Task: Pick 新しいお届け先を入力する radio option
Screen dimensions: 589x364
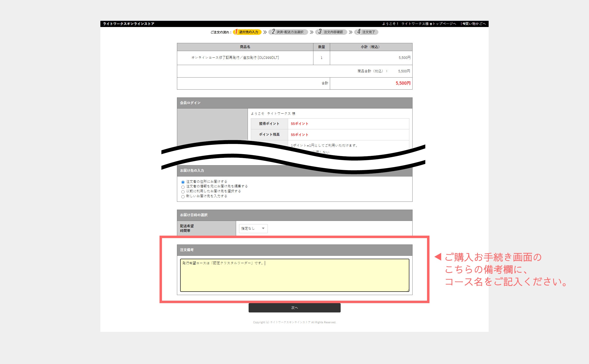Action: click(183, 197)
